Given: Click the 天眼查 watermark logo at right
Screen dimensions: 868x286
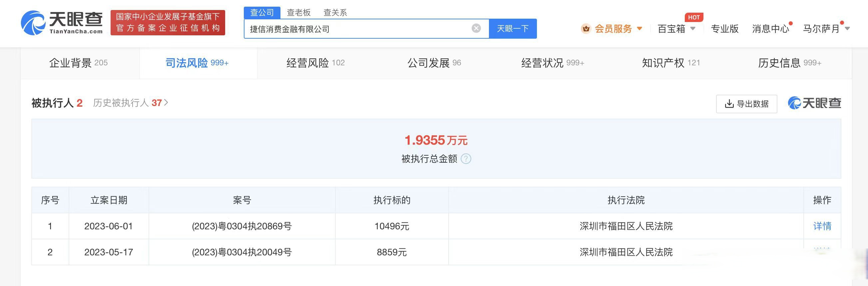Looking at the screenshot, I should [814, 103].
